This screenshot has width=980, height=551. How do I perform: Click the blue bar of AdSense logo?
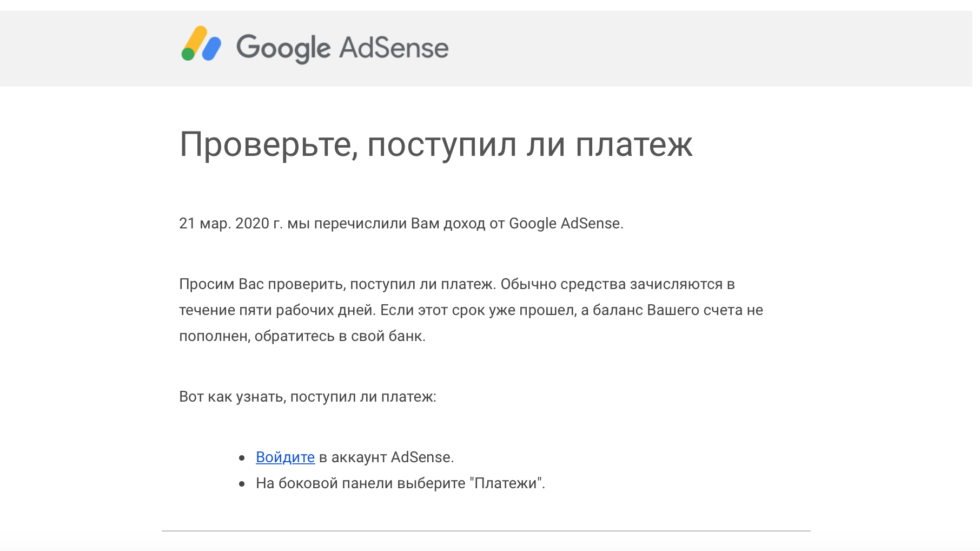211,48
